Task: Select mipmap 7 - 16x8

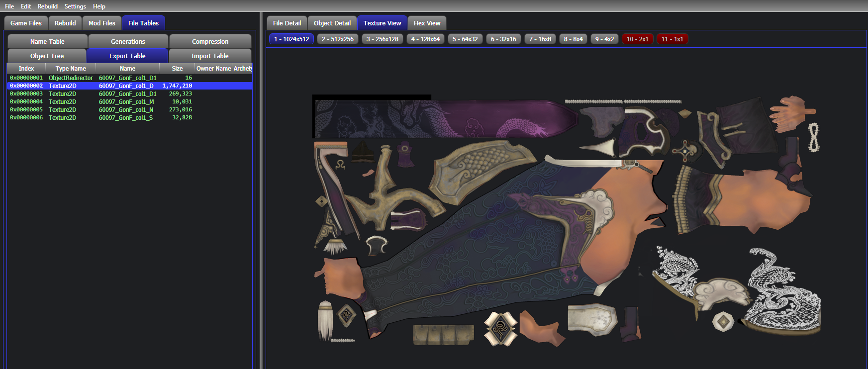Action: (540, 39)
